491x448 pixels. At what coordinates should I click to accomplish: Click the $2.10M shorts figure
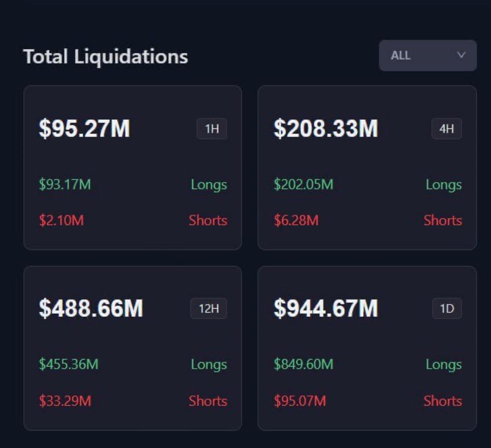pyautogui.click(x=61, y=221)
